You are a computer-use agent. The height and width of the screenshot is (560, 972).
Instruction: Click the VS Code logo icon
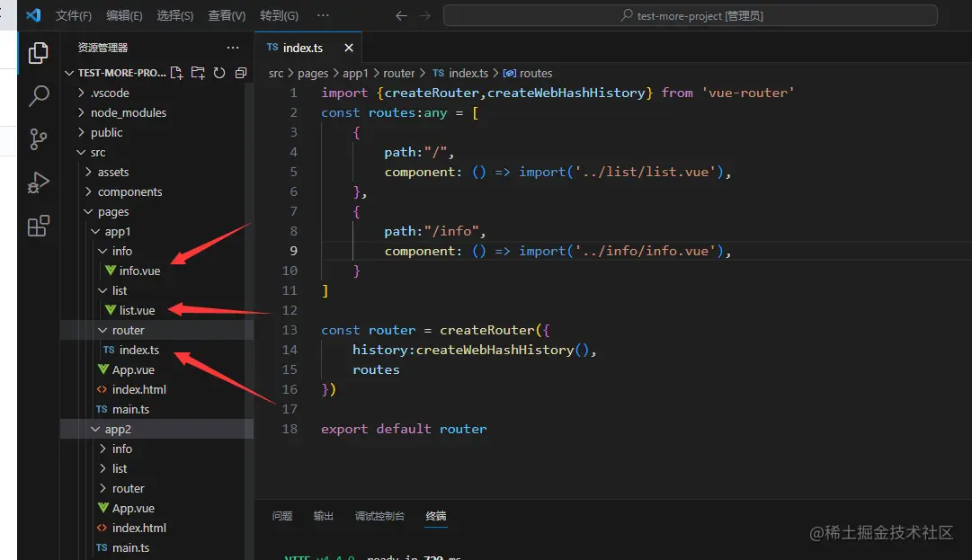pyautogui.click(x=33, y=15)
